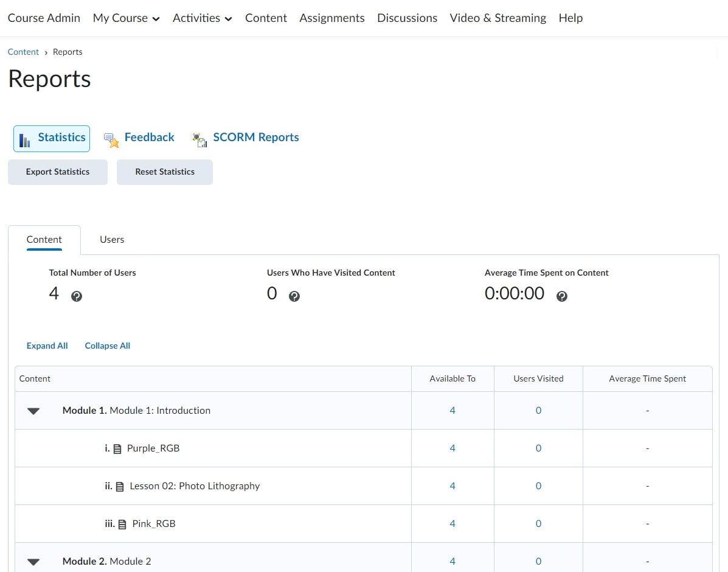This screenshot has height=572, width=728.
Task: Switch to the Users tab
Action: click(112, 240)
